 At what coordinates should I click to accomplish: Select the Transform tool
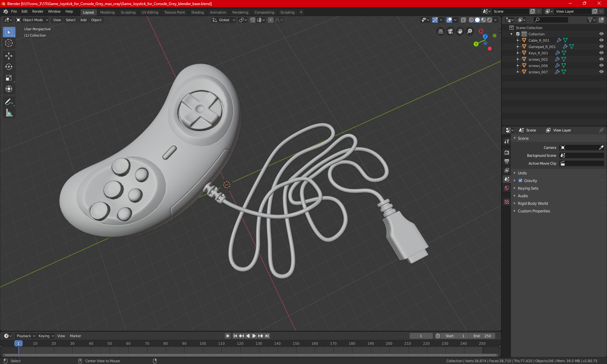click(x=9, y=89)
